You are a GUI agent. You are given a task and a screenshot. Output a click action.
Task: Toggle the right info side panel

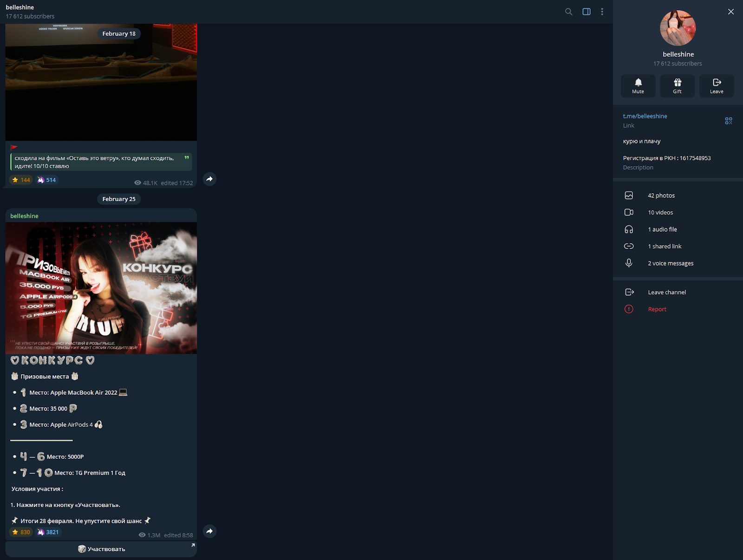tap(587, 12)
